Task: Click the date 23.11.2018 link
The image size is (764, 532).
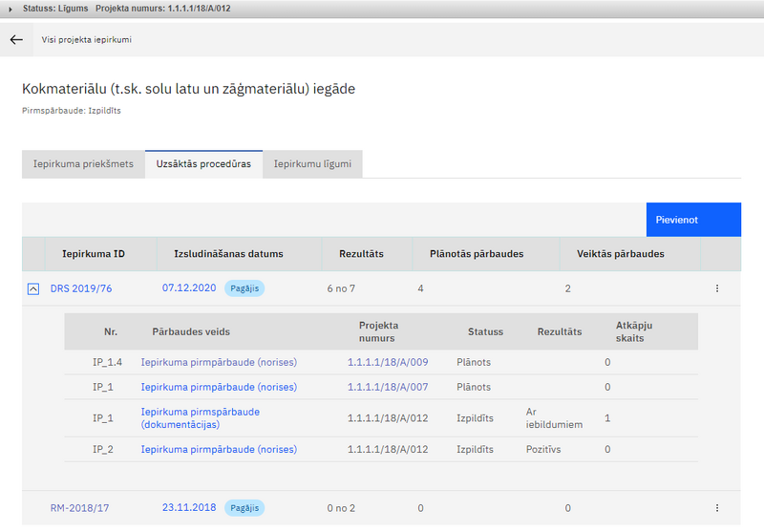Action: tap(189, 507)
